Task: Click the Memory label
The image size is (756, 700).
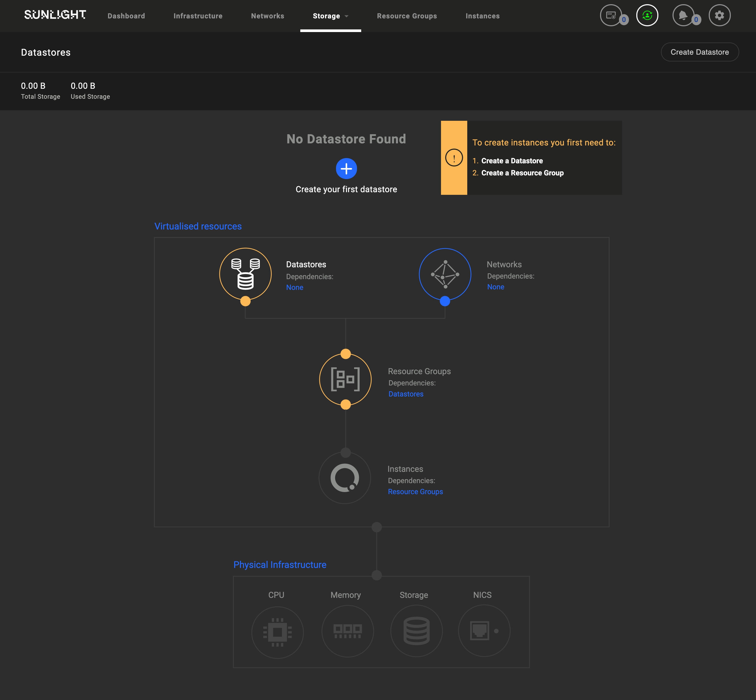Action: [345, 595]
